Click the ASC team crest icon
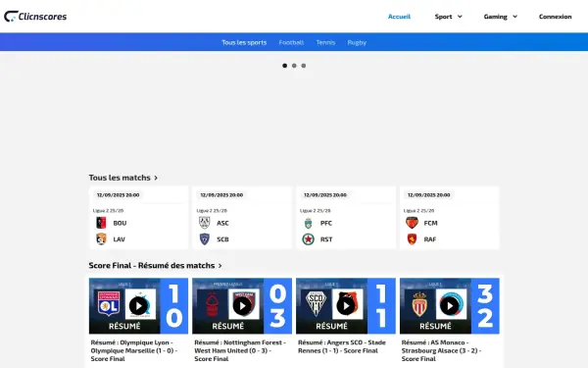 (x=205, y=223)
